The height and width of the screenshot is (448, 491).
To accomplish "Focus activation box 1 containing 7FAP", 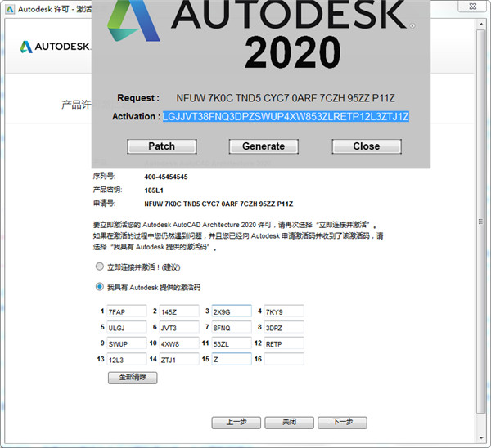I will 126,311.
